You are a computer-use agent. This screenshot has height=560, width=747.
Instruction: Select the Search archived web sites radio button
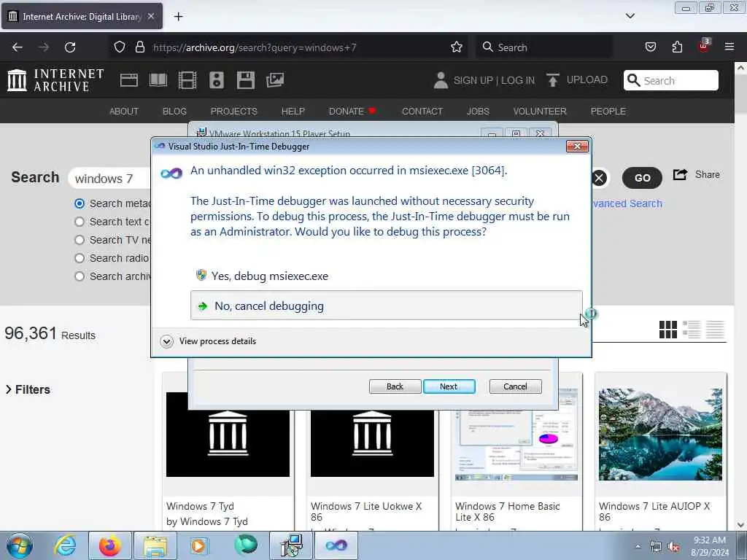pyautogui.click(x=80, y=276)
